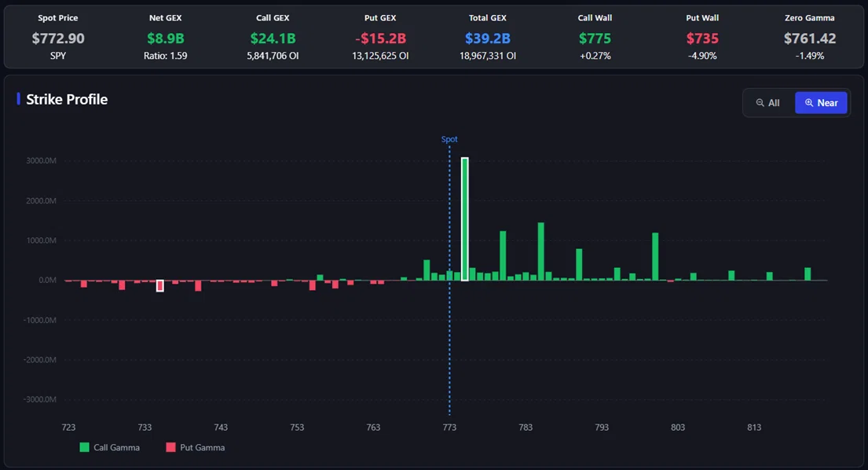Select the tallest highlighted call gamma bar
Viewport: 868px width, 470px height.
[x=465, y=219]
